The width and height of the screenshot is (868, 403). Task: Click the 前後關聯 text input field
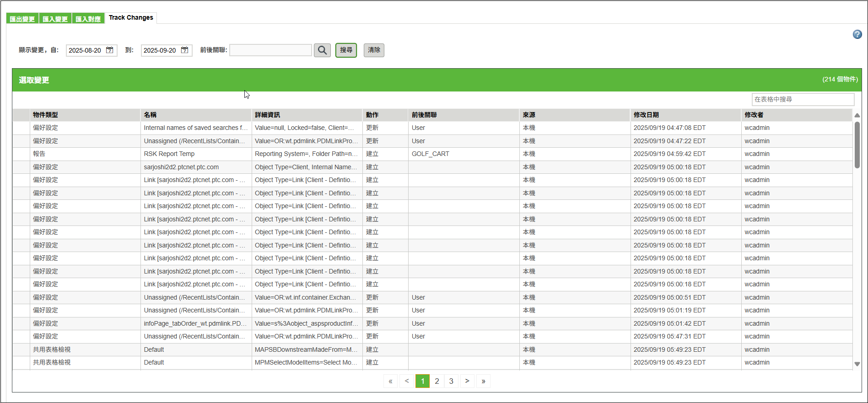[270, 50]
